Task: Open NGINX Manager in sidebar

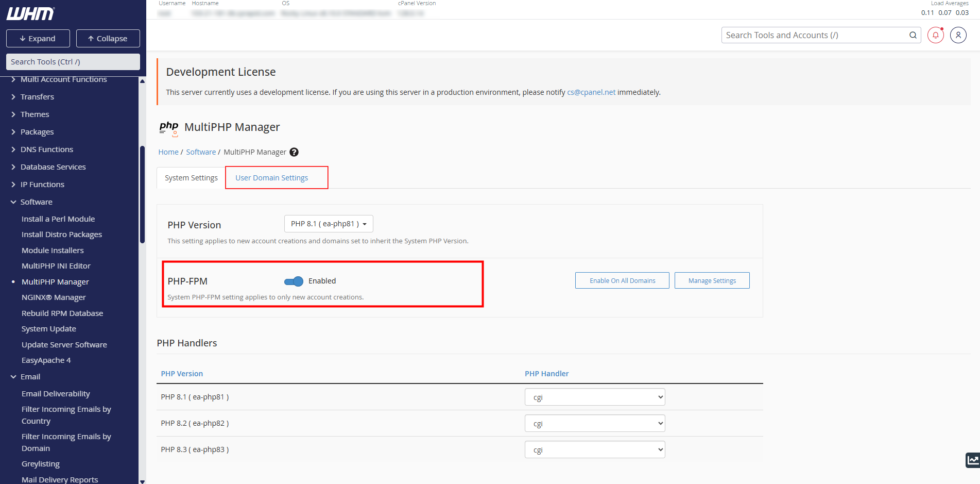Action: click(54, 297)
